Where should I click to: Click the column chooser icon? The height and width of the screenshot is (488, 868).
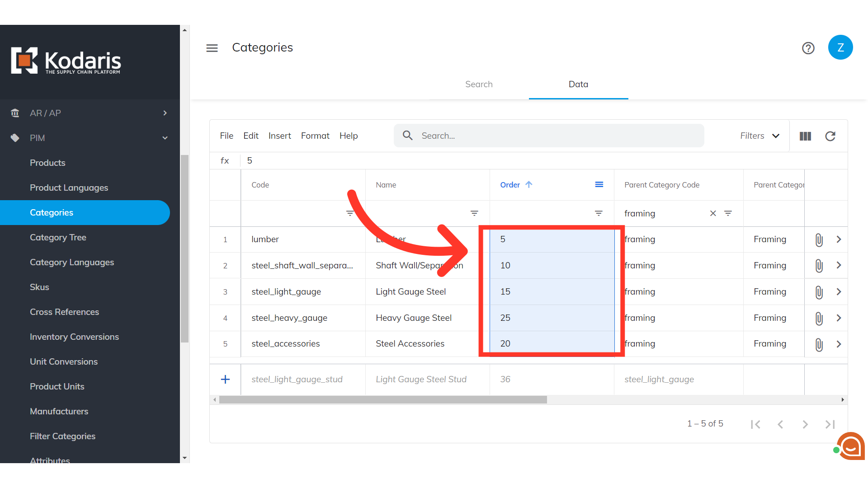click(805, 136)
